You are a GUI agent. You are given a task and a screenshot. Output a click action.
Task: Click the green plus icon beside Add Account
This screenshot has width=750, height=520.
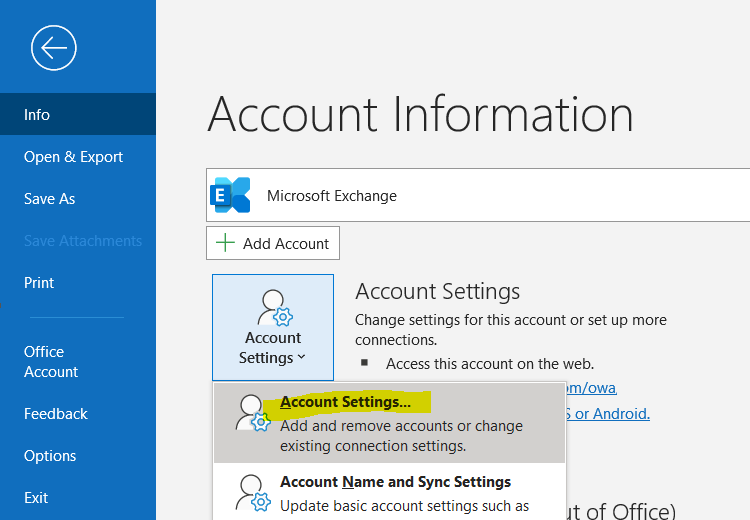[225, 243]
